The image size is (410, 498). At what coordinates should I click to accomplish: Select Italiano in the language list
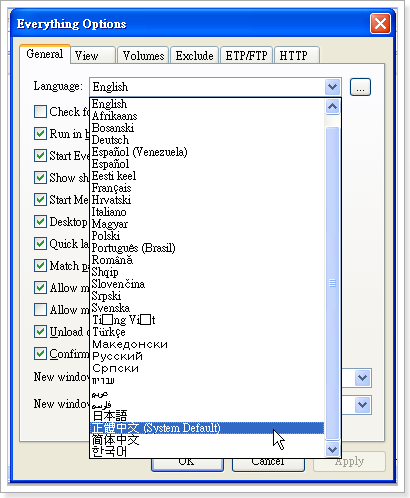click(x=207, y=212)
